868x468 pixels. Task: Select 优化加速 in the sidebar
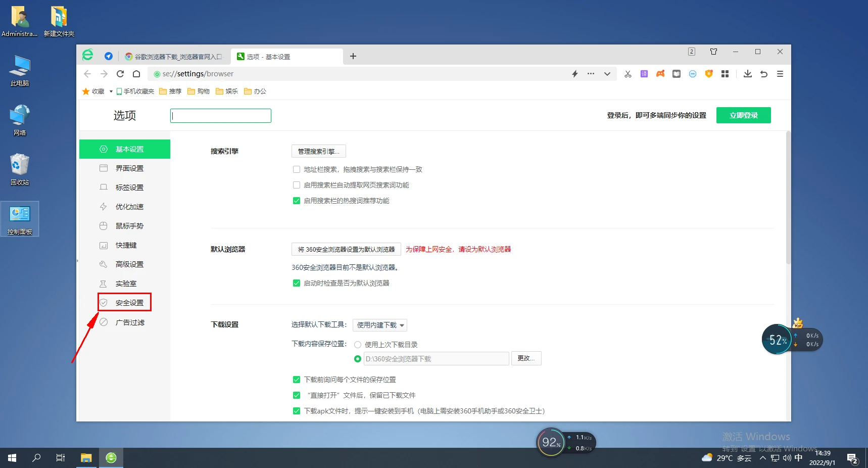125,207
